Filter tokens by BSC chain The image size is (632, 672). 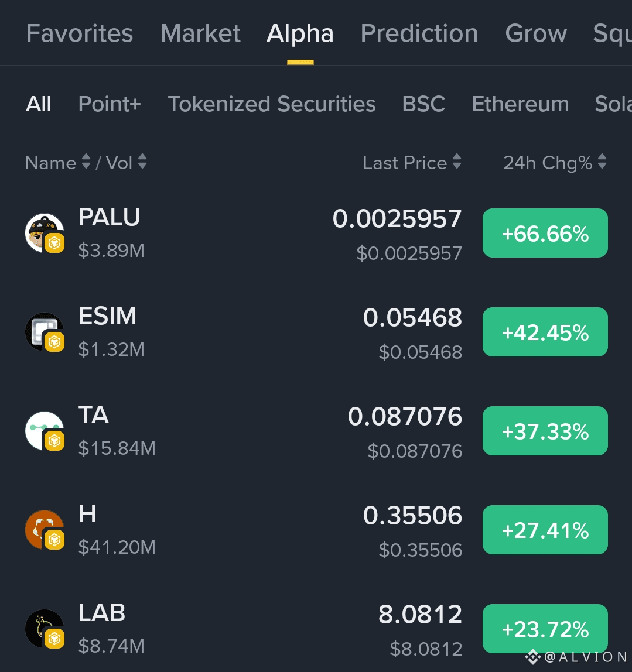(x=423, y=104)
